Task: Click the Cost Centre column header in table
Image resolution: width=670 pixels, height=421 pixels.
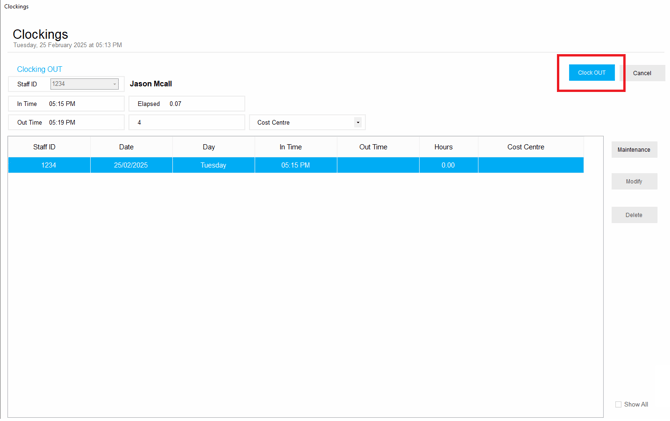Action: (x=526, y=147)
